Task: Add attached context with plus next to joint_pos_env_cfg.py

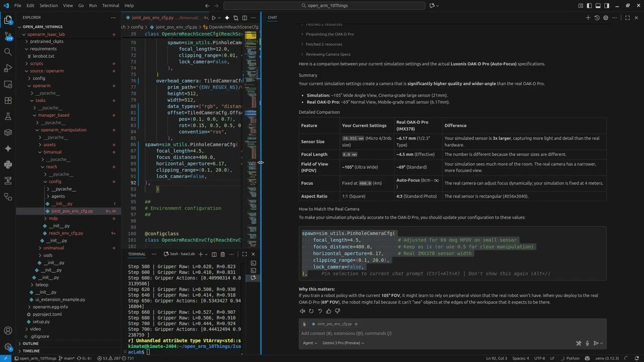Action: [356, 324]
